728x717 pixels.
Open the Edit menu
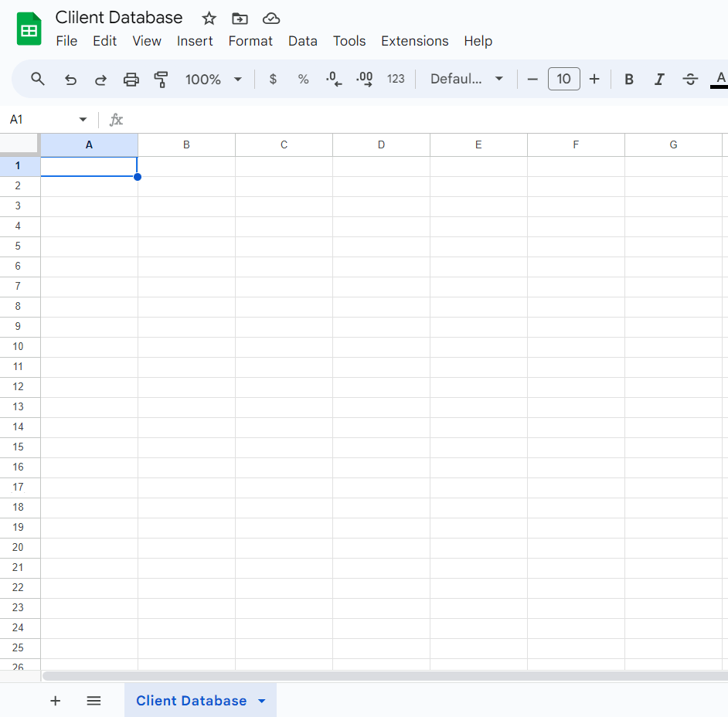[104, 41]
